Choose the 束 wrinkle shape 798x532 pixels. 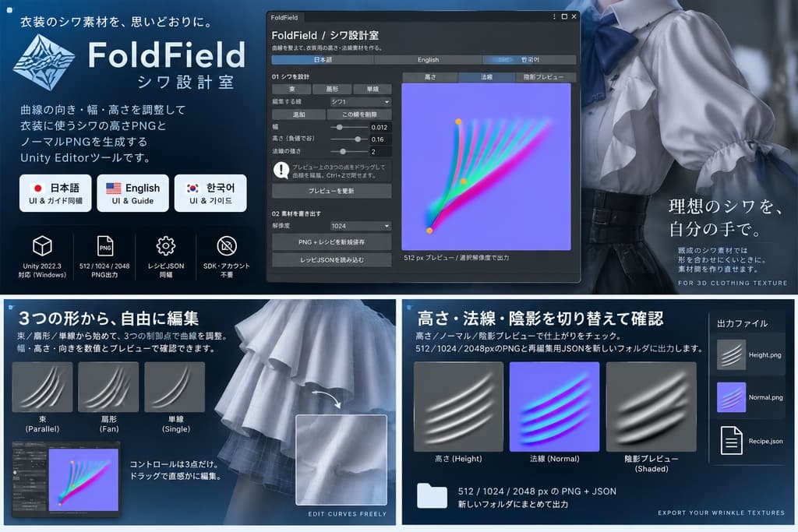pyautogui.click(x=291, y=89)
